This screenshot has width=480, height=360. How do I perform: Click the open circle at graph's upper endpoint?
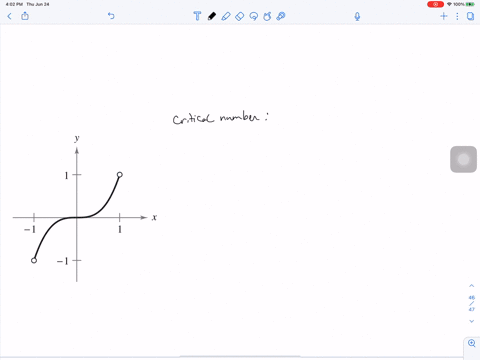(120, 174)
